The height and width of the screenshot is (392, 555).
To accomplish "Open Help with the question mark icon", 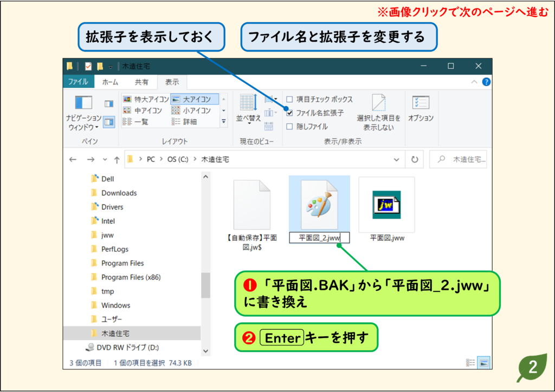I will tap(486, 82).
